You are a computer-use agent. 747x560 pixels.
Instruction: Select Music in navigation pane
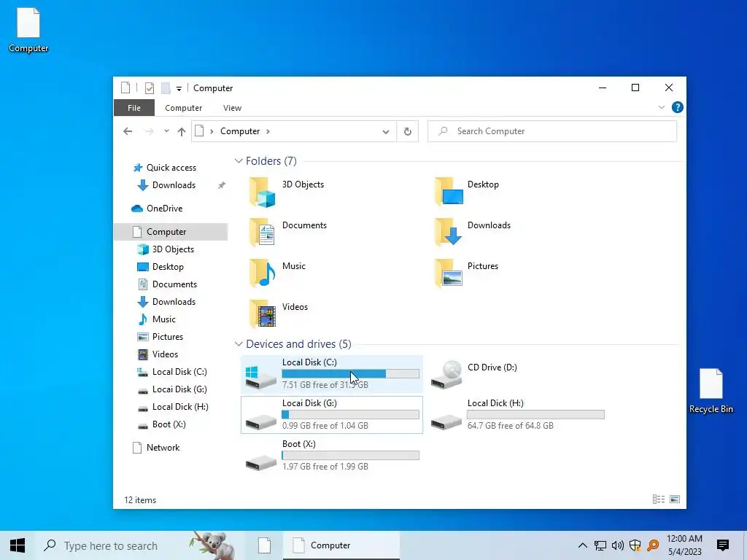click(164, 319)
